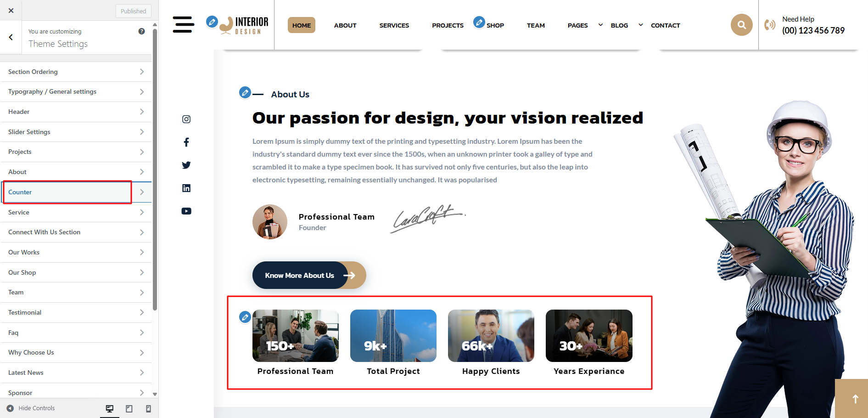Expand Section Ordering settings
This screenshot has width=868, height=418.
76,72
